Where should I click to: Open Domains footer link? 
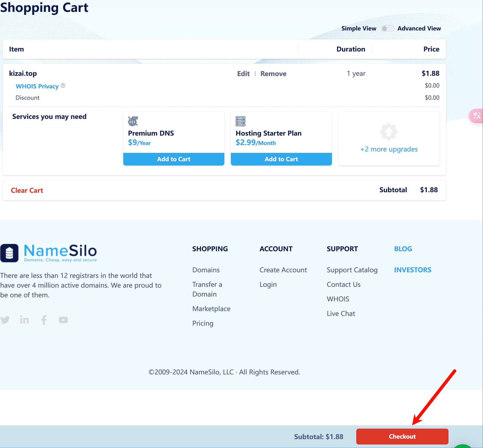[206, 270]
